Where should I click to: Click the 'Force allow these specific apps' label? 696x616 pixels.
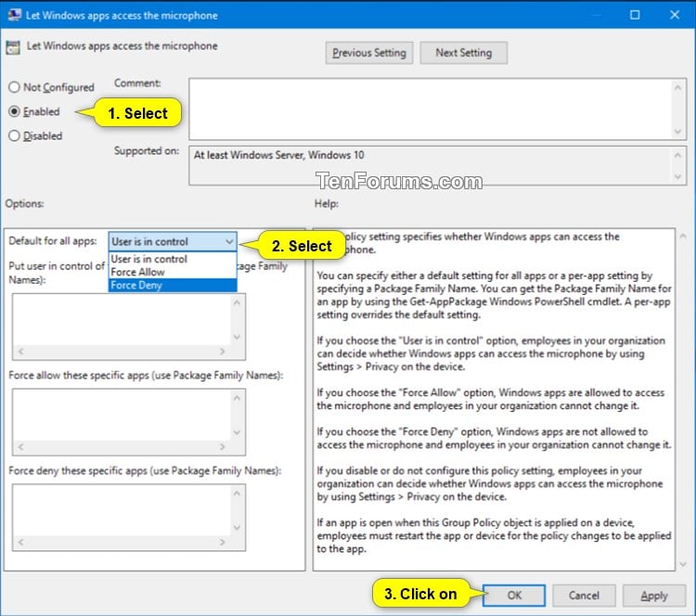[146, 376]
